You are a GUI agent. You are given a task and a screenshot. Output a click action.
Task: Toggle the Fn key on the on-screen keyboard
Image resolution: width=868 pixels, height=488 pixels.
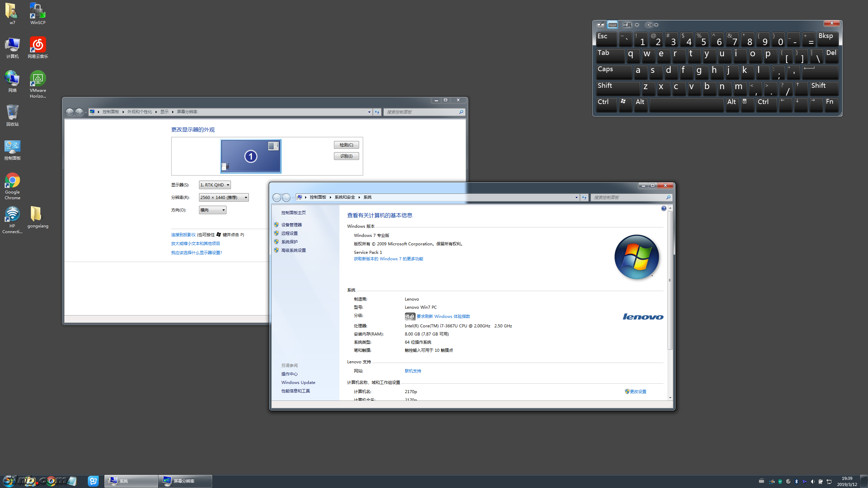point(831,105)
